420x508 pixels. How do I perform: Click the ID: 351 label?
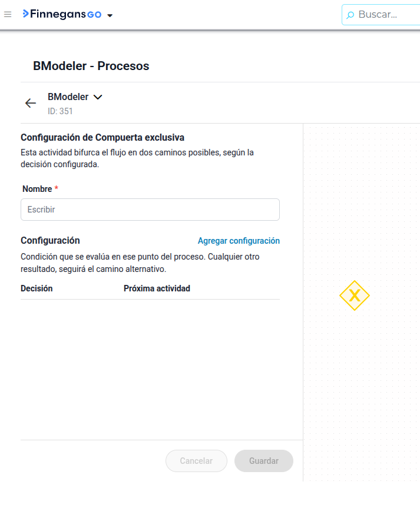coord(60,111)
